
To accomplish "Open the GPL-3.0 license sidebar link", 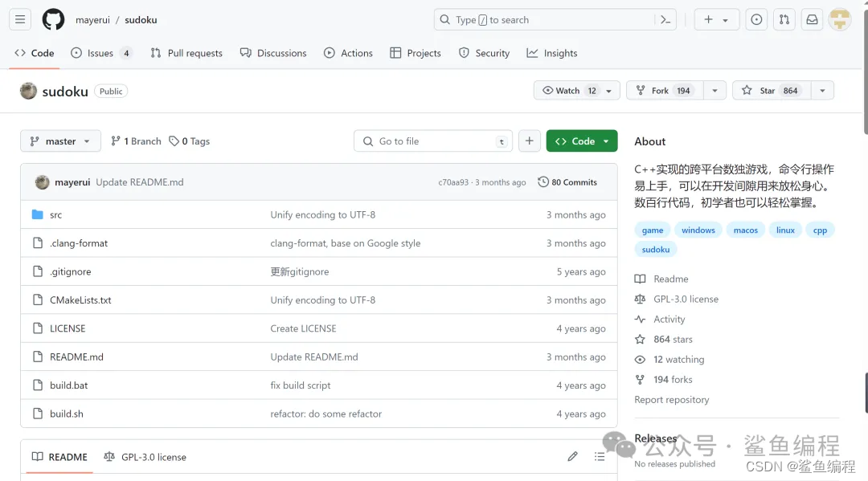I will click(x=677, y=299).
